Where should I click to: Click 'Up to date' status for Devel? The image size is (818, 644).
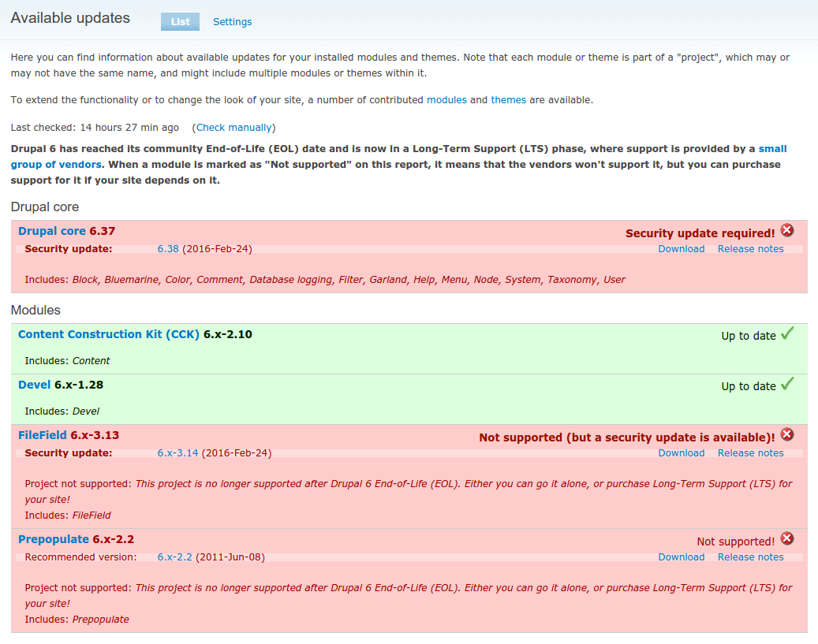pyautogui.click(x=748, y=386)
